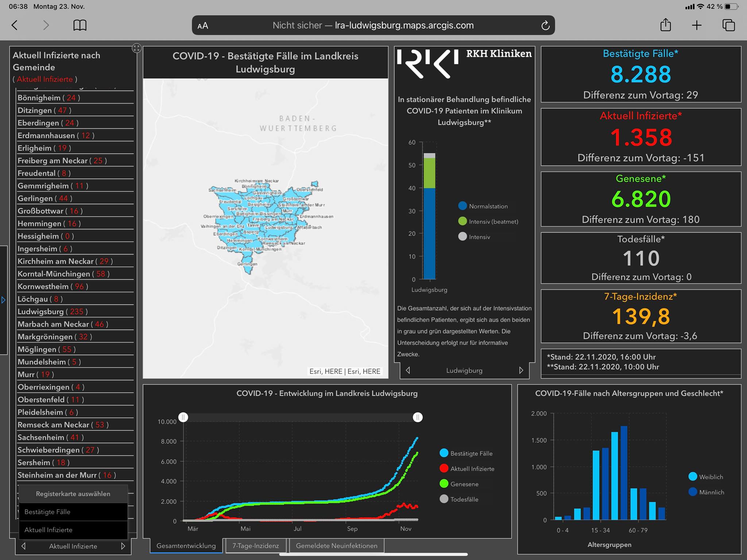Go back with Safari's back arrow
Image resolution: width=747 pixels, height=560 pixels.
tap(15, 25)
